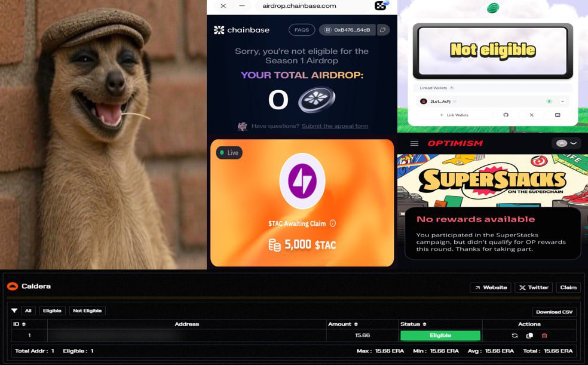Click the Caldera orange logo icon

(13, 286)
